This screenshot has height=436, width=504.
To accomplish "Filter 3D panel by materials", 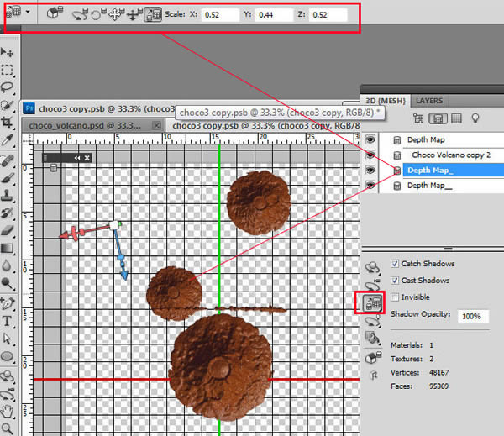I will (x=456, y=118).
